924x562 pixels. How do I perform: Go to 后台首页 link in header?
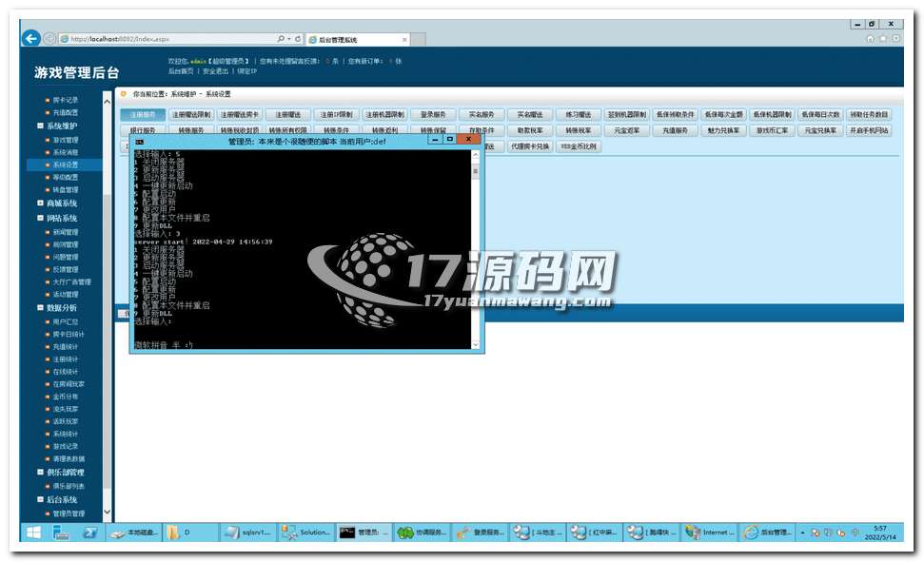(x=181, y=71)
